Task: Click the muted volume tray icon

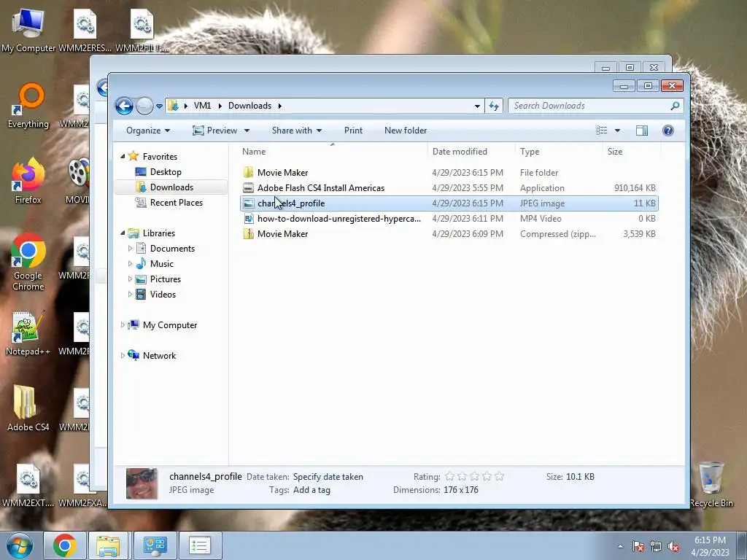Action: [x=673, y=546]
